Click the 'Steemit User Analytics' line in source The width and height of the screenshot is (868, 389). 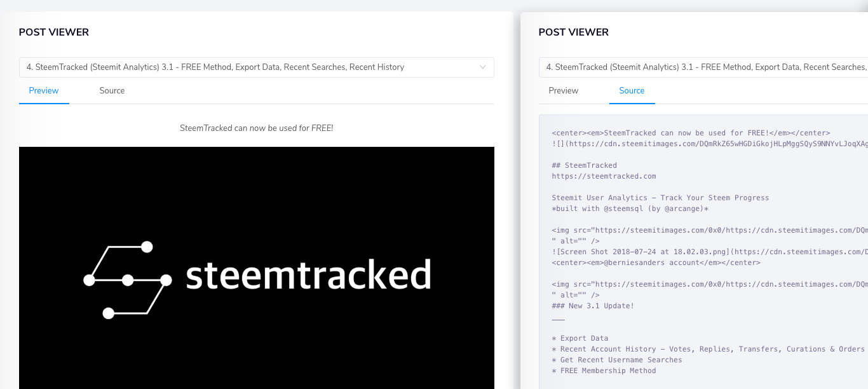pyautogui.click(x=660, y=198)
